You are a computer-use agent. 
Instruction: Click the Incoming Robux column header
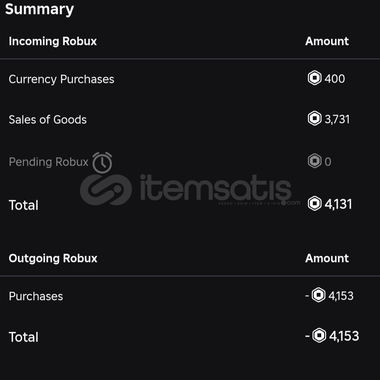[x=53, y=41]
